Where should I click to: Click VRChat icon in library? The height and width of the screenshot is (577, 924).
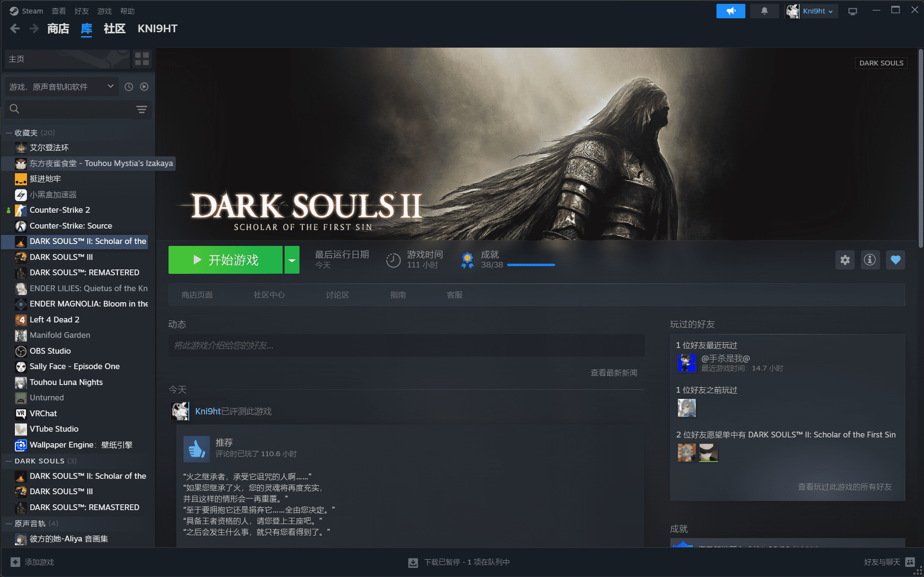21,414
